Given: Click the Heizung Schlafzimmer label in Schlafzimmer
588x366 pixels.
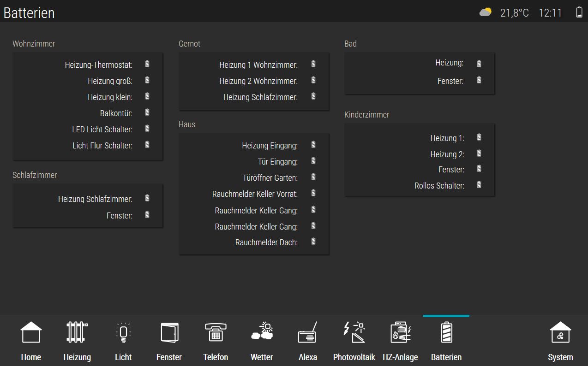Looking at the screenshot, I should [x=95, y=199].
